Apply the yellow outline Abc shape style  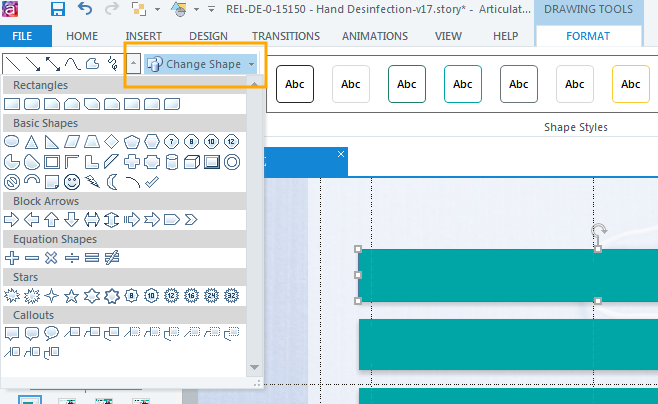tap(631, 84)
